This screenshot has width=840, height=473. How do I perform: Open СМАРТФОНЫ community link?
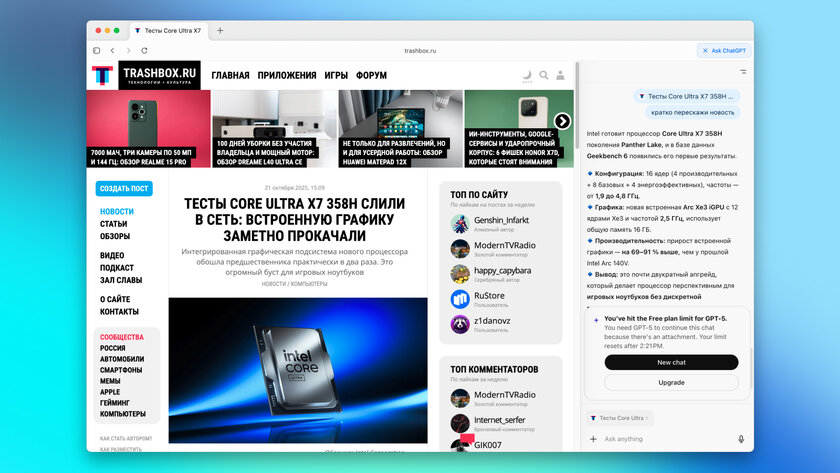tap(121, 370)
